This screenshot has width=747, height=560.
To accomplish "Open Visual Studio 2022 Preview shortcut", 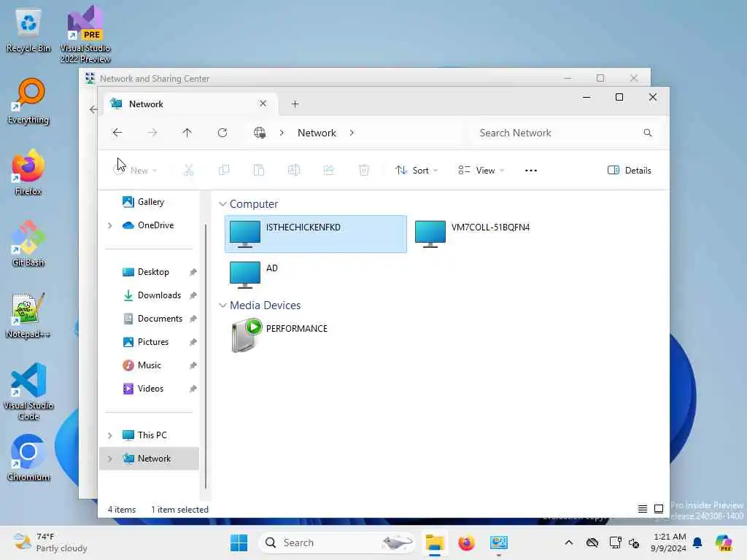I will coord(85,34).
